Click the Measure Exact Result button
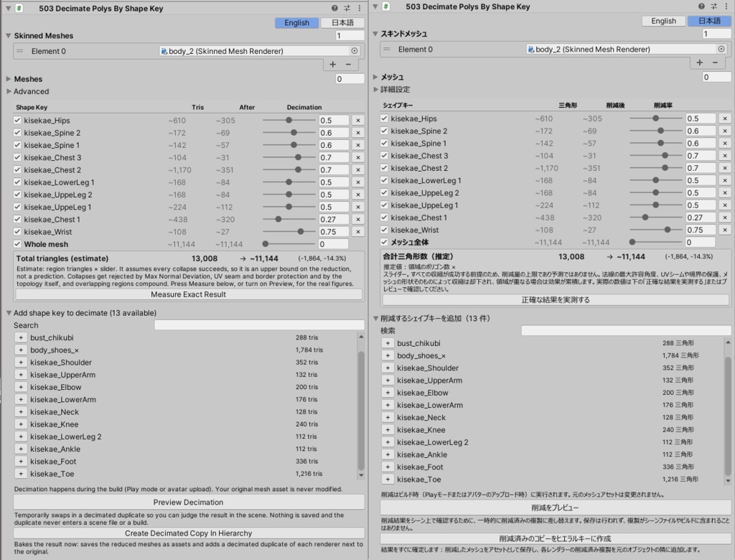This screenshot has width=735, height=560. [189, 294]
